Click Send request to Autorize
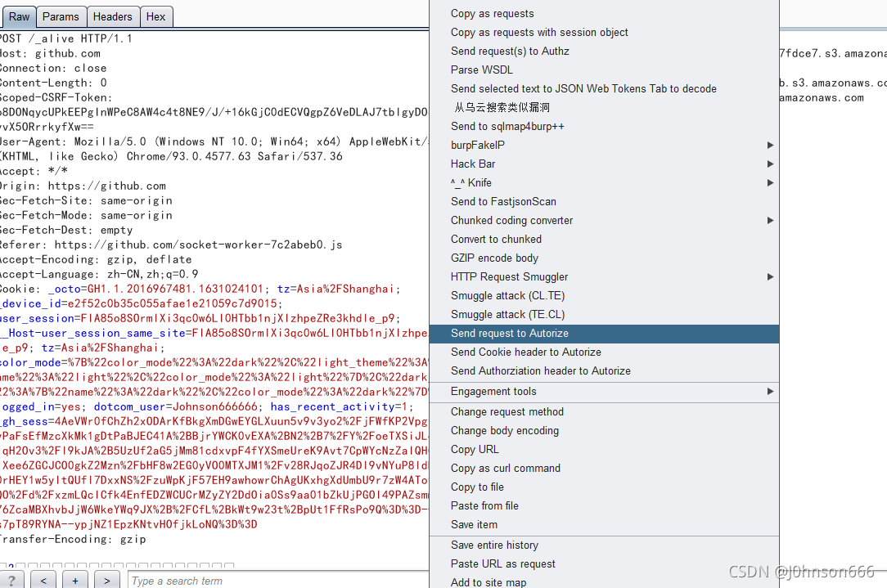887x588 pixels. click(604, 334)
